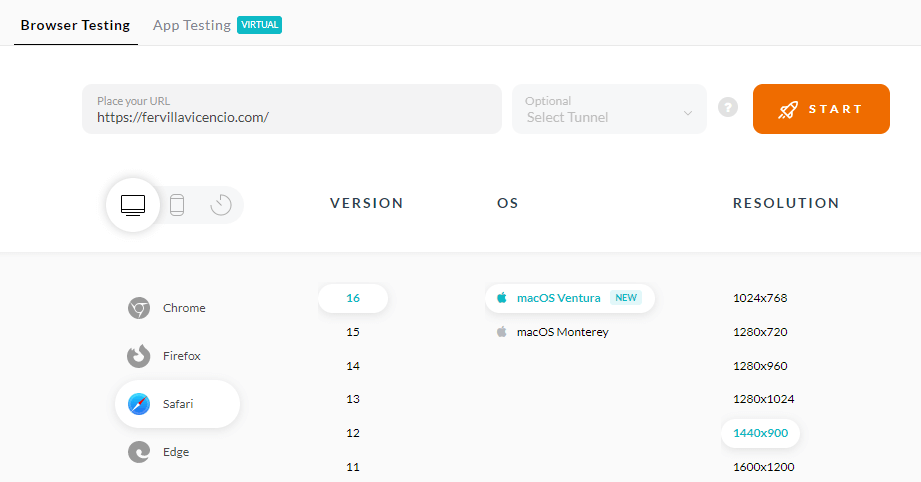Pick the 1280x960 resolution
The height and width of the screenshot is (482, 921).
tap(760, 366)
